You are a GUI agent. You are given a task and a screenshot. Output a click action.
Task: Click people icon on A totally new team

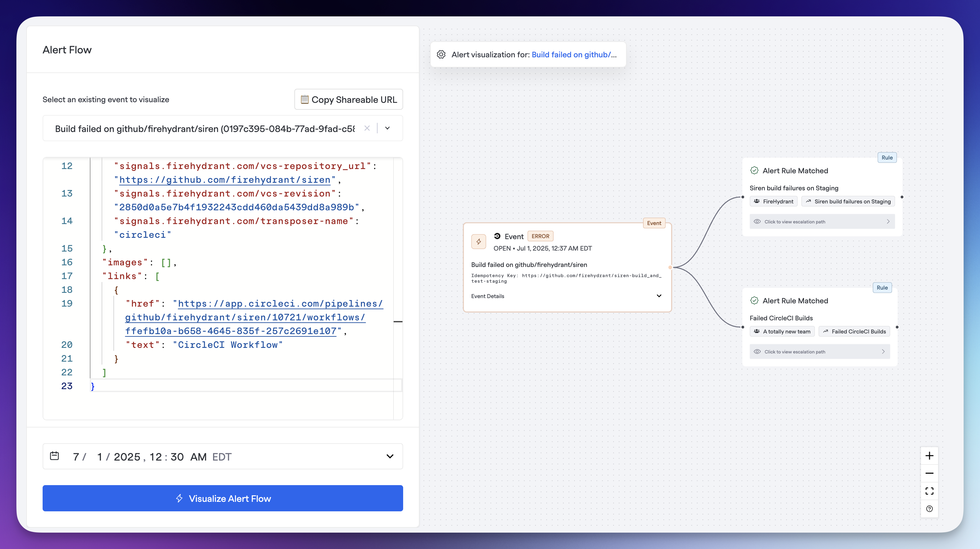click(757, 331)
